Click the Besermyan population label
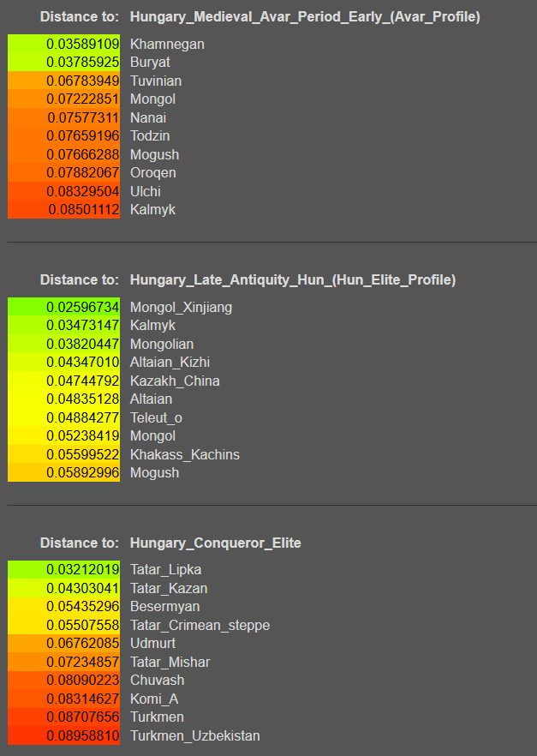Screen dimensions: 537x756 click(164, 607)
